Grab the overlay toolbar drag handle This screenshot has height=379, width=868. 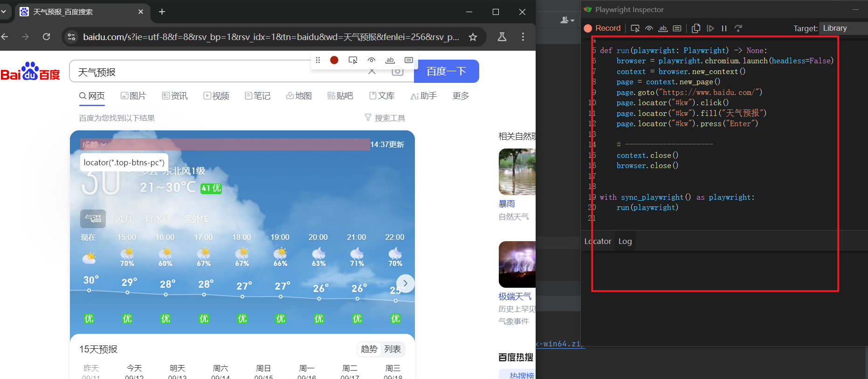coord(318,60)
